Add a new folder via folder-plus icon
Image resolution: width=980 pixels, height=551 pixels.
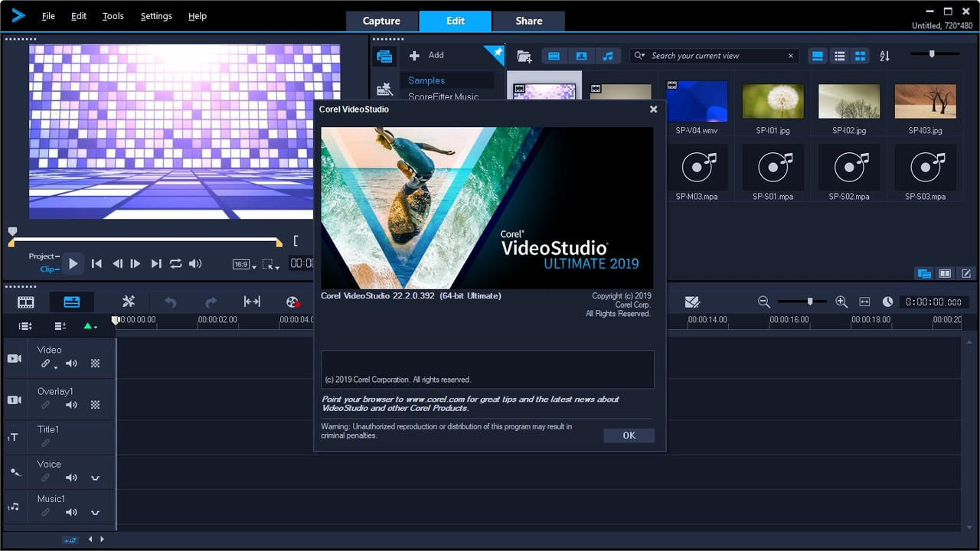click(524, 56)
